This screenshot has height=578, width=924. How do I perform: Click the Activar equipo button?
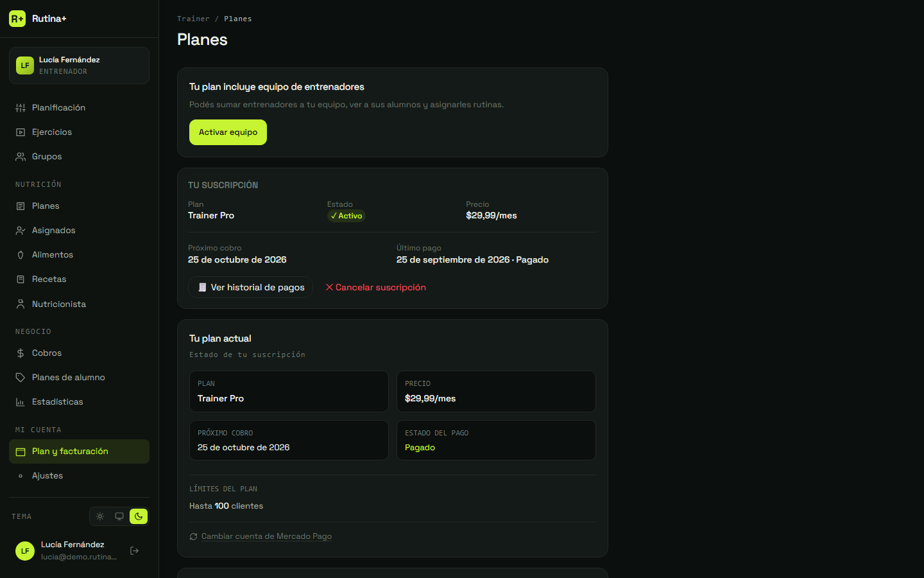tap(228, 132)
